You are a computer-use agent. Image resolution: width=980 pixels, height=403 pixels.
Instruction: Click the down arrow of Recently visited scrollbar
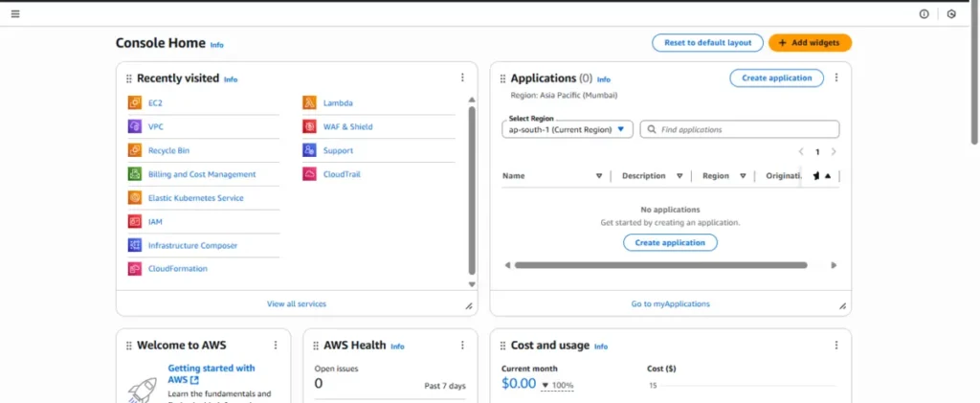click(x=472, y=284)
